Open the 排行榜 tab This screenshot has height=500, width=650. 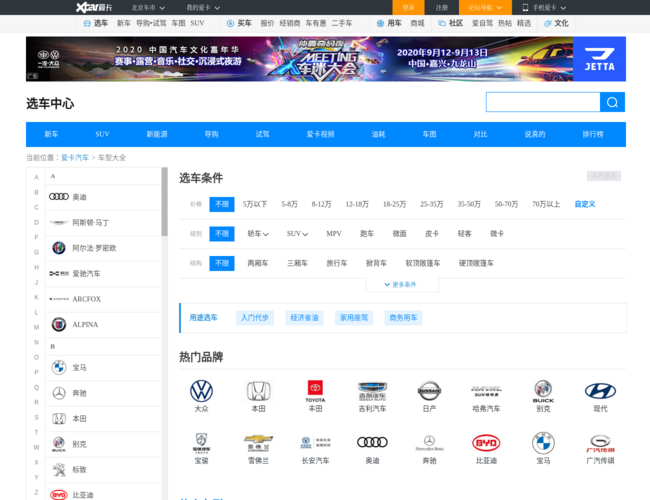tap(593, 134)
